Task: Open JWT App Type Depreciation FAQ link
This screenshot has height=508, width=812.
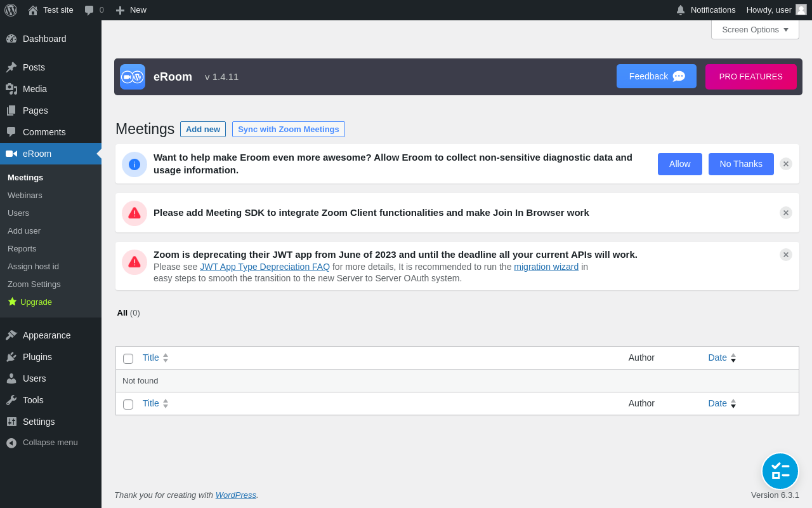Action: [x=265, y=267]
